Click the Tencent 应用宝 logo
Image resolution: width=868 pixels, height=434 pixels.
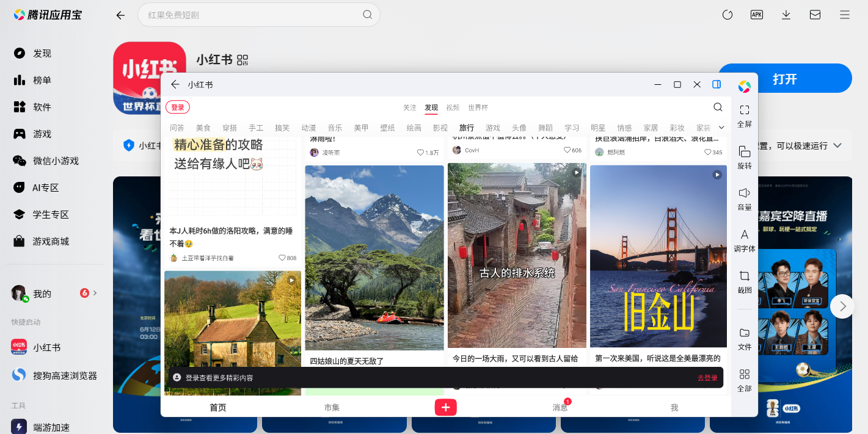48,15
